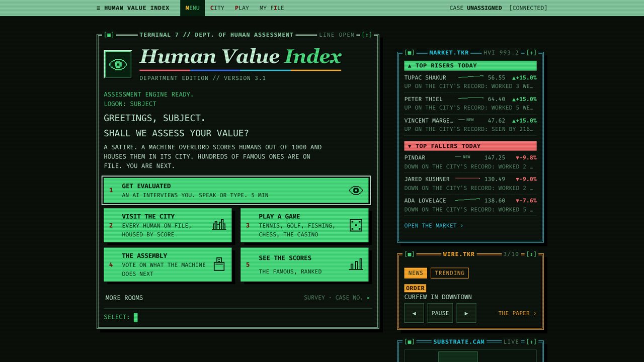Click Curfew In Downtown headline
Screen dimensions: 644x362
tap(438, 297)
